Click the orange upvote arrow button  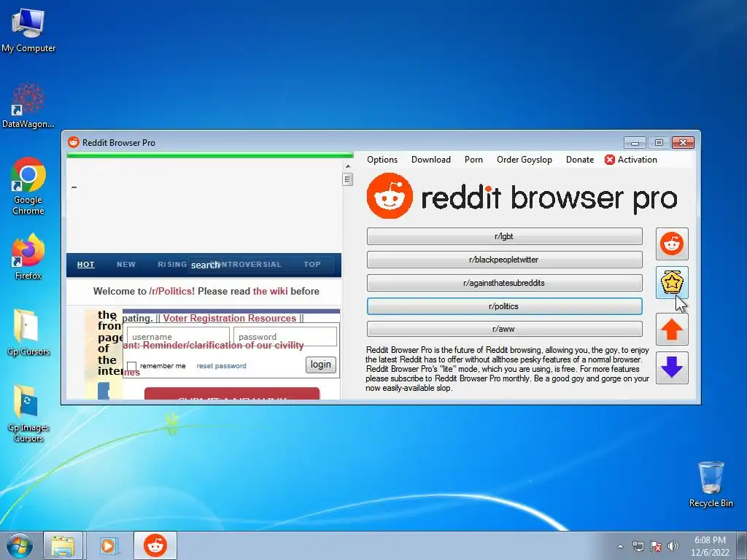672,329
